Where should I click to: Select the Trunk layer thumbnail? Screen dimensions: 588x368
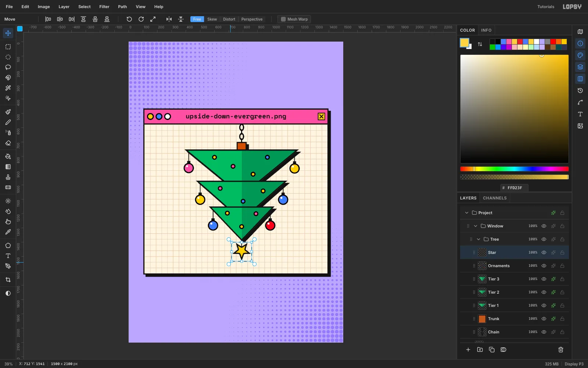coord(482,319)
